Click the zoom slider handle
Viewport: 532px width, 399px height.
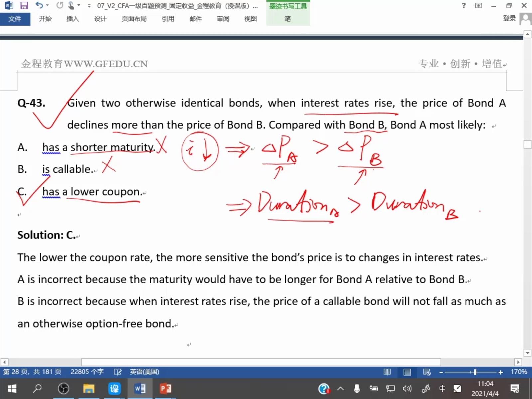coord(475,372)
